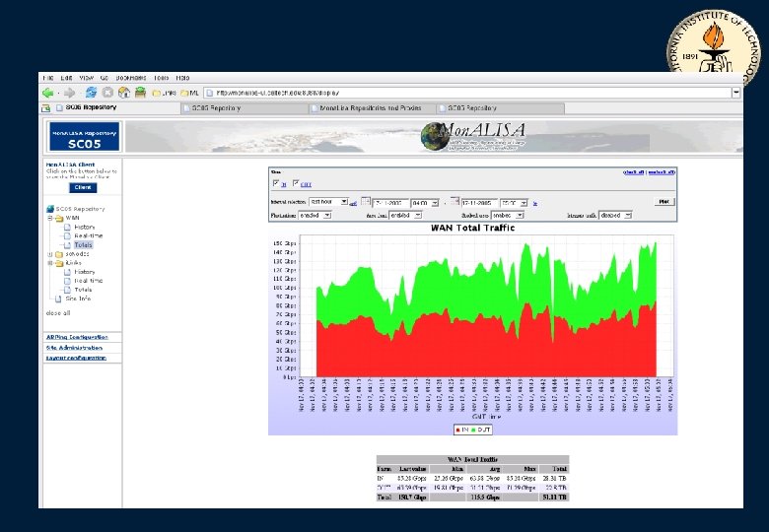The image size is (769, 532).
Task: Click the start date input field
Action: 390,203
